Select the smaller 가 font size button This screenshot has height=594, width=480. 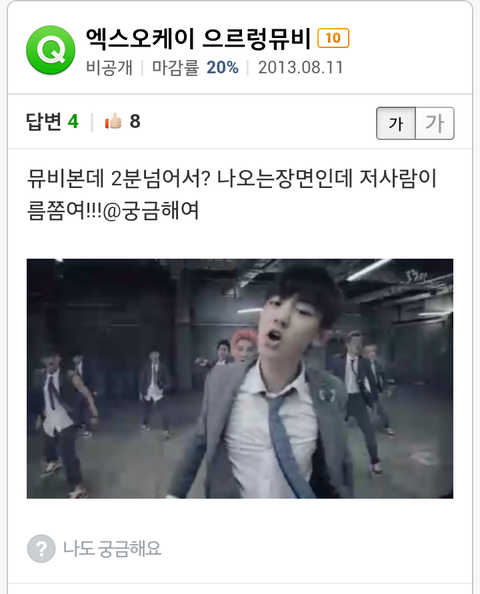click(396, 123)
